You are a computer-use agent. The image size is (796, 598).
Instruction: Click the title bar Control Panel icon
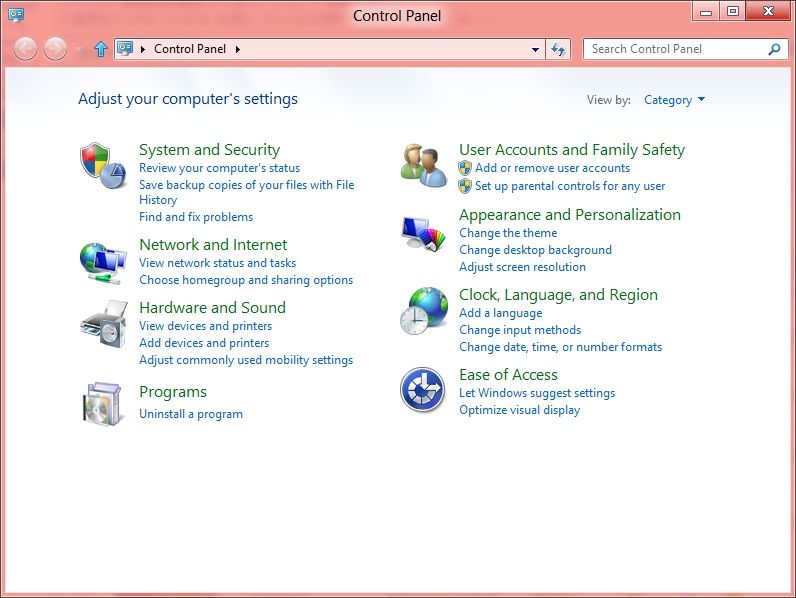[16, 15]
